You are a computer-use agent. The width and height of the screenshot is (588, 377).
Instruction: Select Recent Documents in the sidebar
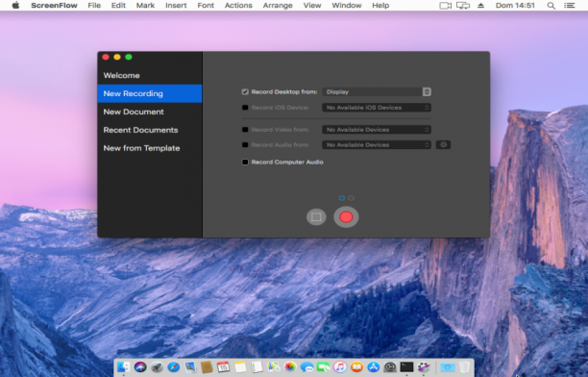click(x=150, y=130)
